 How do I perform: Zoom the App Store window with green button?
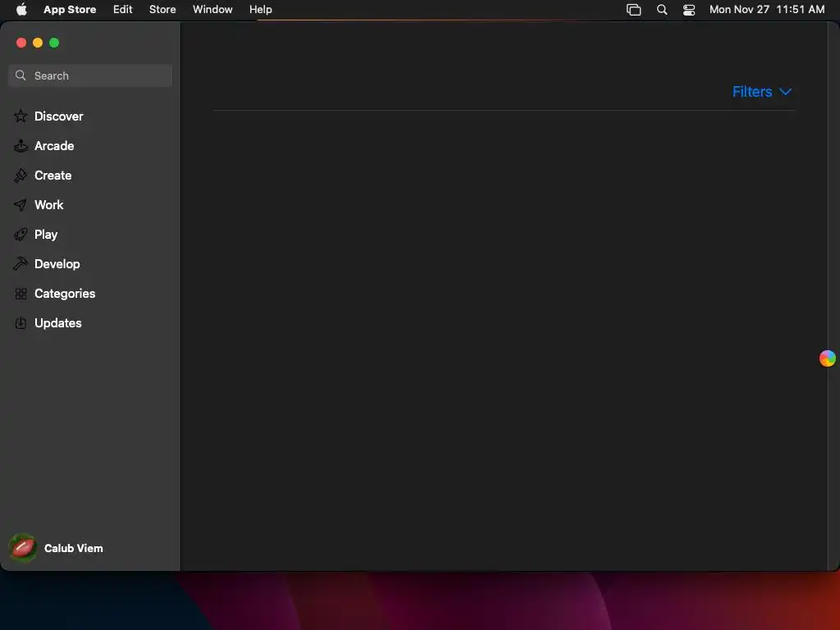pos(54,43)
